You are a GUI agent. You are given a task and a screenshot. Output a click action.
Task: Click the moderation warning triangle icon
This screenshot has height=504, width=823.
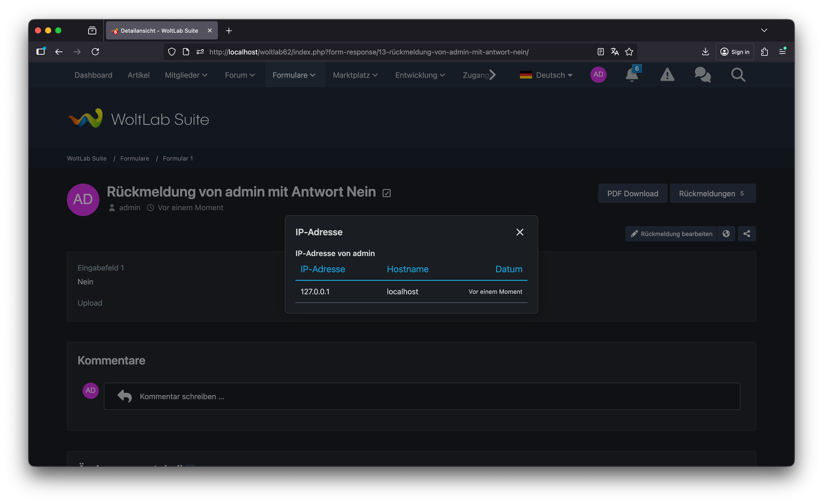[x=667, y=75]
